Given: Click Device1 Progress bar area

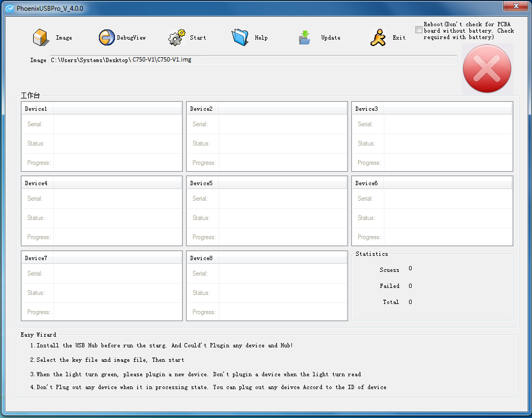Looking at the screenshot, I should pyautogui.click(x=118, y=163).
